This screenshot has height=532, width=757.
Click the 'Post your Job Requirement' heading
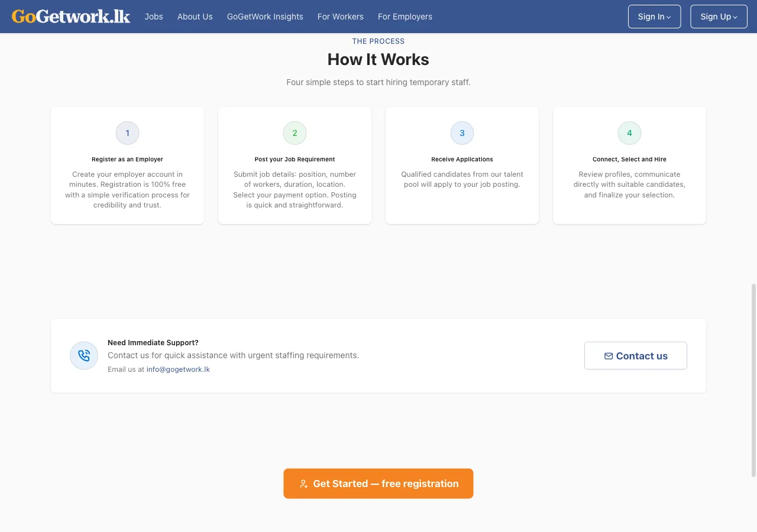point(295,159)
